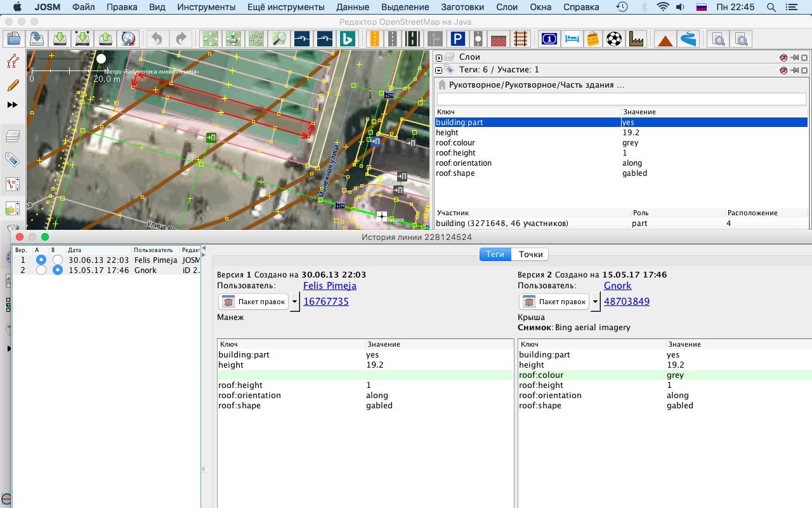812x508 pixels.
Task: Open the Заготовки menu
Action: pos(462,7)
